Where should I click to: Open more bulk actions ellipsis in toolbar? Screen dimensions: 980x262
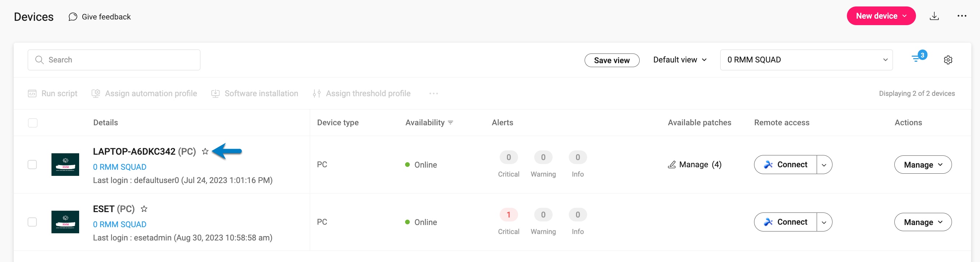coord(433,93)
